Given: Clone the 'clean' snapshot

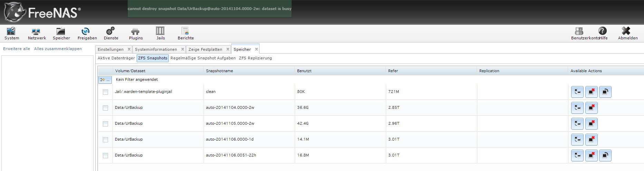Looking at the screenshot, I should 577,92.
